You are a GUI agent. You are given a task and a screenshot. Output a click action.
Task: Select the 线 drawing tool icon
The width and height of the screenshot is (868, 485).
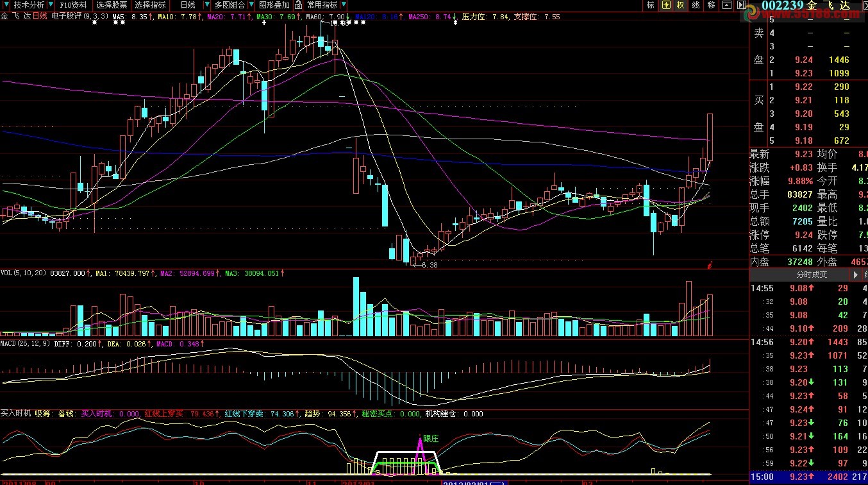click(x=696, y=5)
